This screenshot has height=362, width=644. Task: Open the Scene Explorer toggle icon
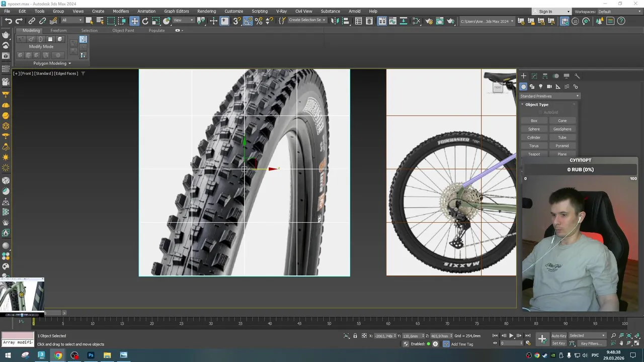pyautogui.click(x=358, y=21)
